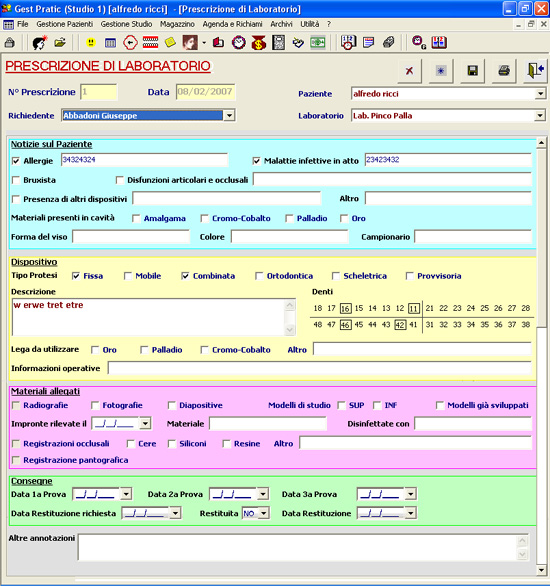Click the red book toolbar icon

218,43
